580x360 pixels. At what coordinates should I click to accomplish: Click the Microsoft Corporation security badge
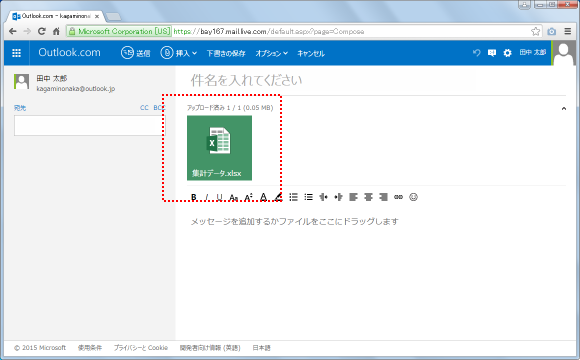tap(119, 31)
